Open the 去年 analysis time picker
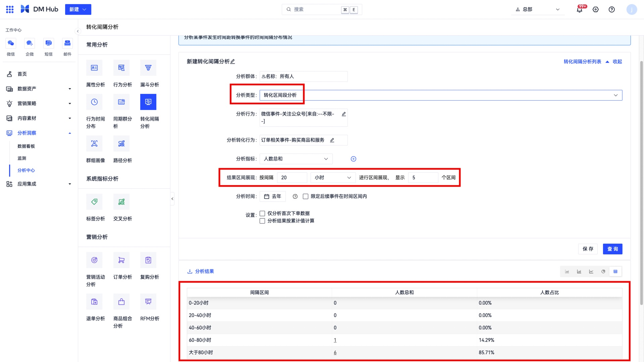The image size is (644, 362). (x=273, y=196)
